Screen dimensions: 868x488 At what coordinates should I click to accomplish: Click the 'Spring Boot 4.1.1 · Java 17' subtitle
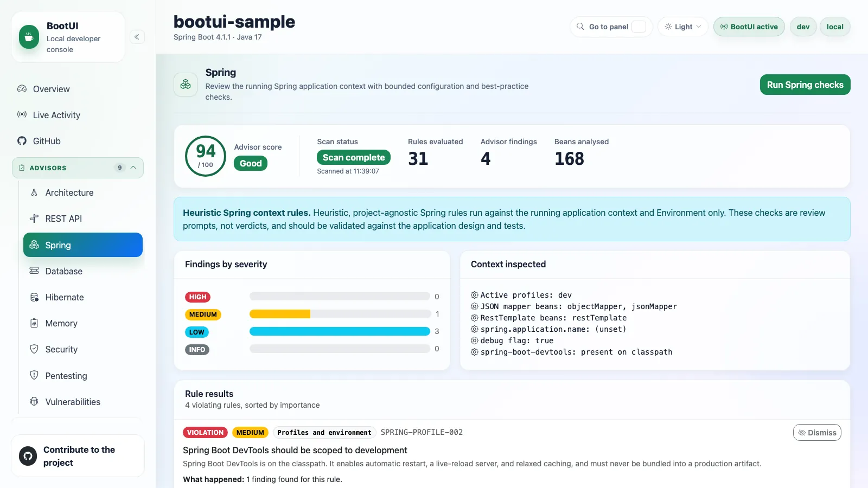tap(218, 37)
